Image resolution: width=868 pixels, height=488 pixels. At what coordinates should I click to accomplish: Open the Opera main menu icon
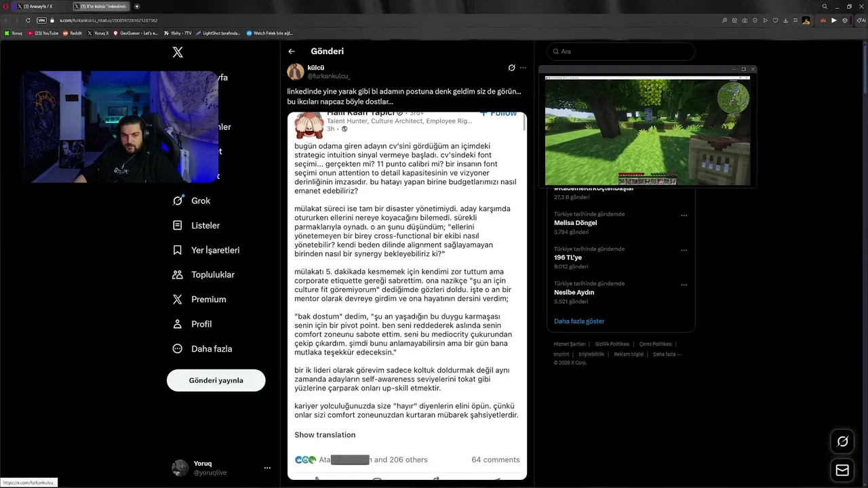click(x=6, y=6)
